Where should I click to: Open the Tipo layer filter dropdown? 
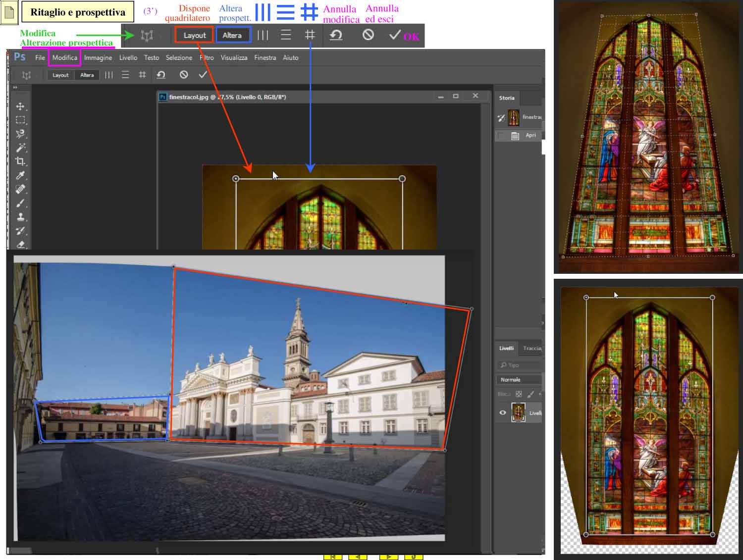(518, 365)
